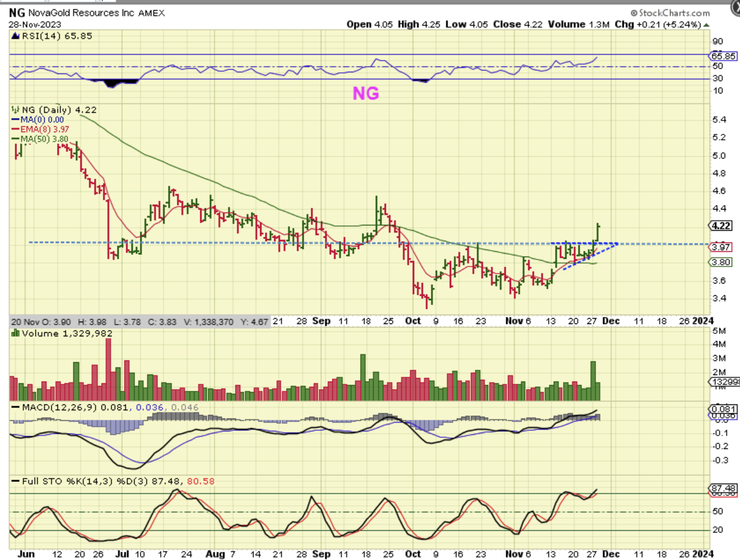Click the tallest red volume bar in late June

pos(108,369)
